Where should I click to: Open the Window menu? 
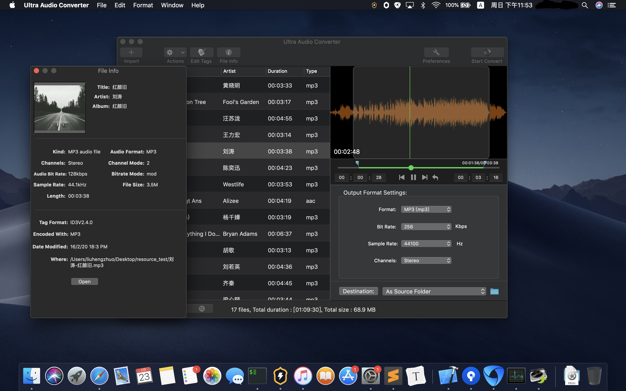172,5
